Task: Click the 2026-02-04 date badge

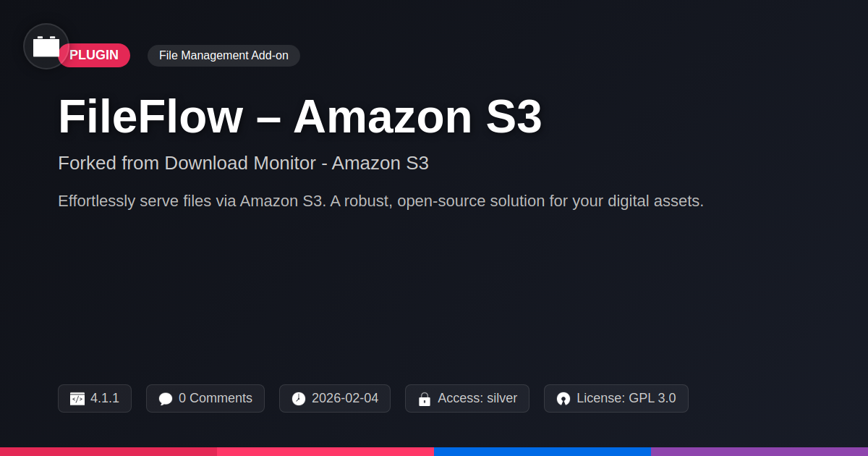Action: (x=344, y=398)
